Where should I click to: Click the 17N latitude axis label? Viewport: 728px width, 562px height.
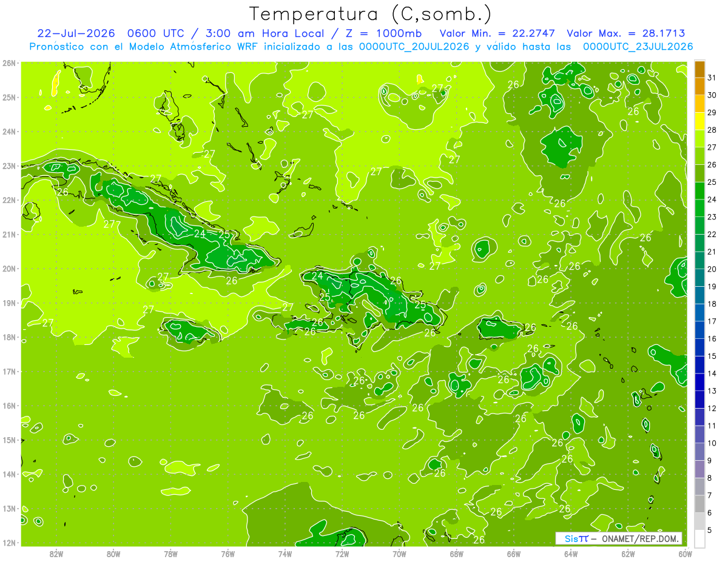point(9,372)
